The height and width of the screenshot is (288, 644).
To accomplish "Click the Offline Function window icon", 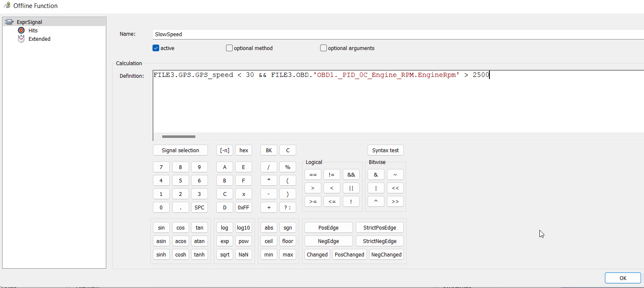I will (7, 5).
